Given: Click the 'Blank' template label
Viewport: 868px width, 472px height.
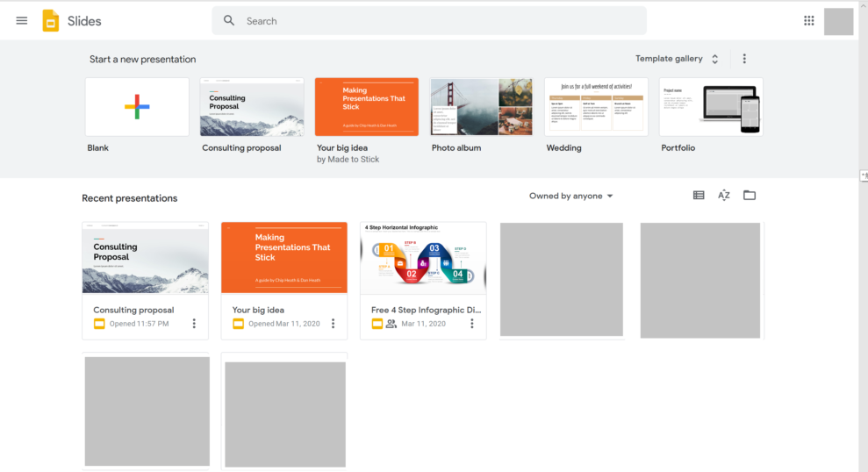Looking at the screenshot, I should (x=98, y=147).
